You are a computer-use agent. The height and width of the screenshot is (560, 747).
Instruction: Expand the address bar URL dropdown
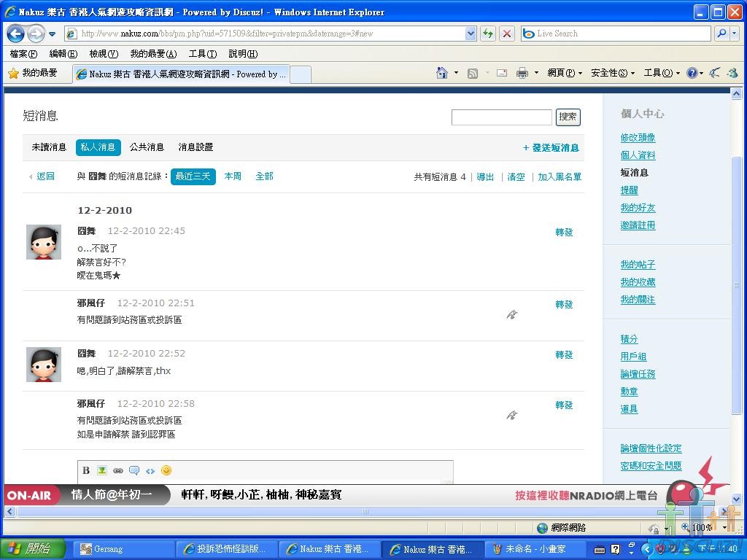[x=471, y=34]
